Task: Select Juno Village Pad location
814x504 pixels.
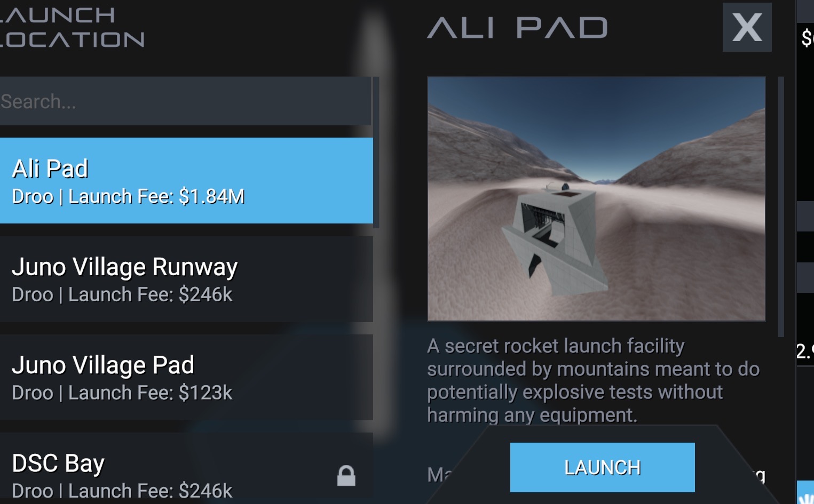Action: tap(186, 378)
